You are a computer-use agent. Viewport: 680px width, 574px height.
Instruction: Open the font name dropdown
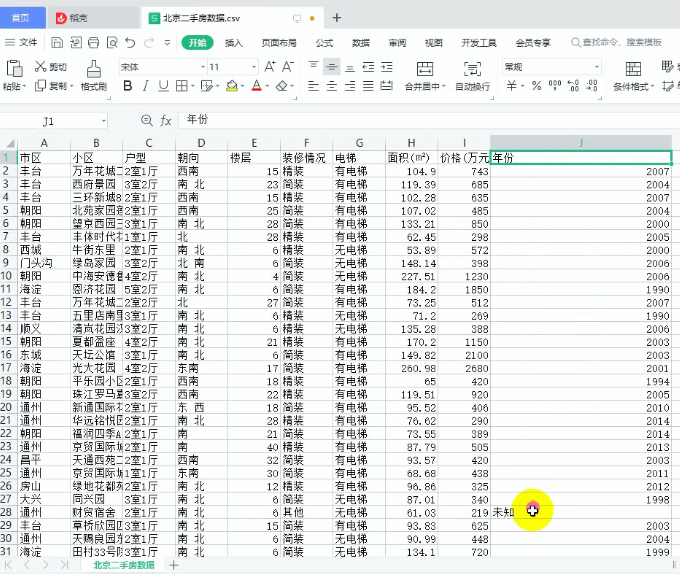(203, 67)
